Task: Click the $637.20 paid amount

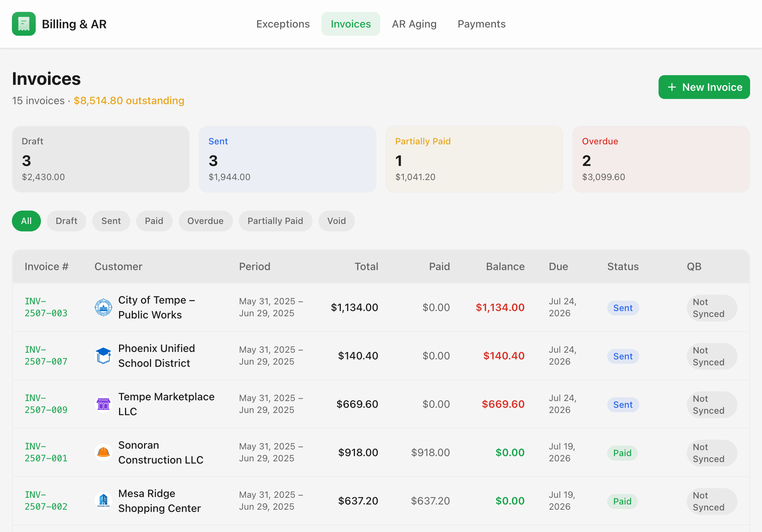Action: pos(430,501)
